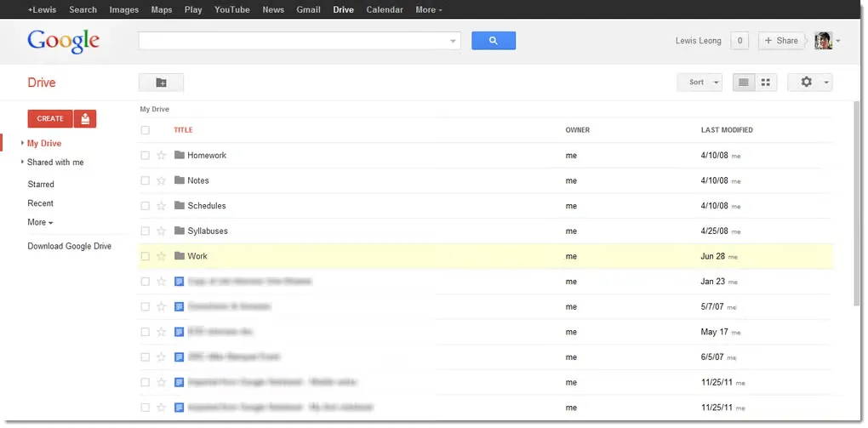
Task: Check the box for the Jan 23 document
Action: coord(145,282)
